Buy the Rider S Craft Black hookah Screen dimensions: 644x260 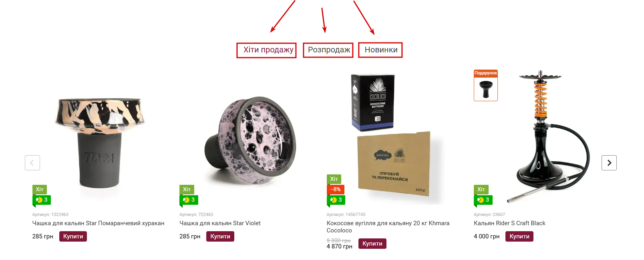tap(519, 236)
